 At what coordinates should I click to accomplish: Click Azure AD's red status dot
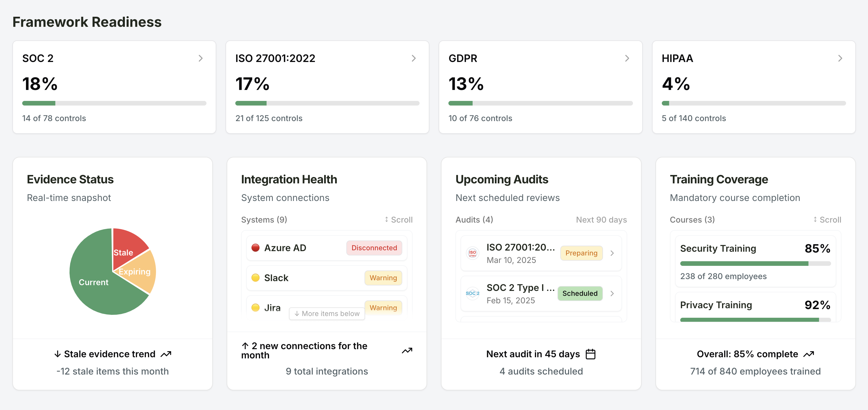point(256,248)
